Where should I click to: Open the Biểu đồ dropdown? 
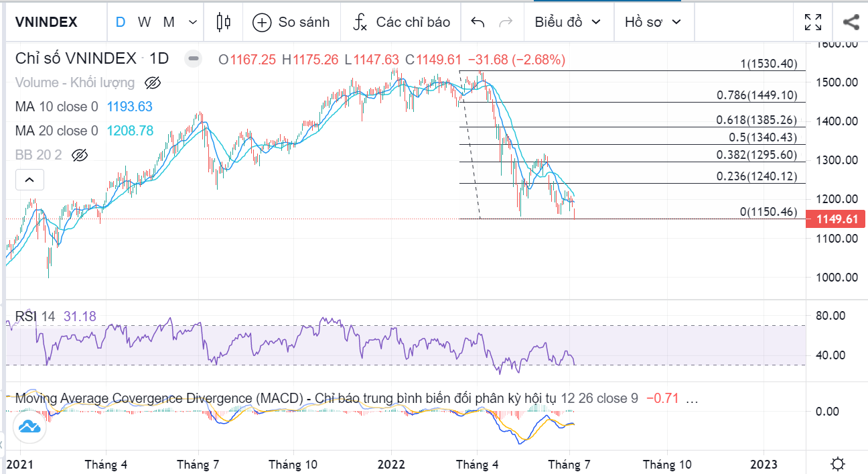point(567,22)
